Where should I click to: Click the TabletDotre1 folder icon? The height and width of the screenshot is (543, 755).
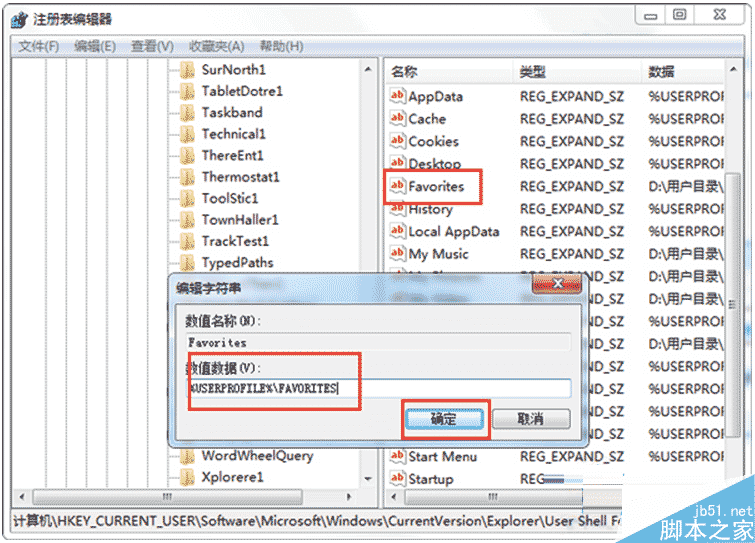(x=187, y=91)
